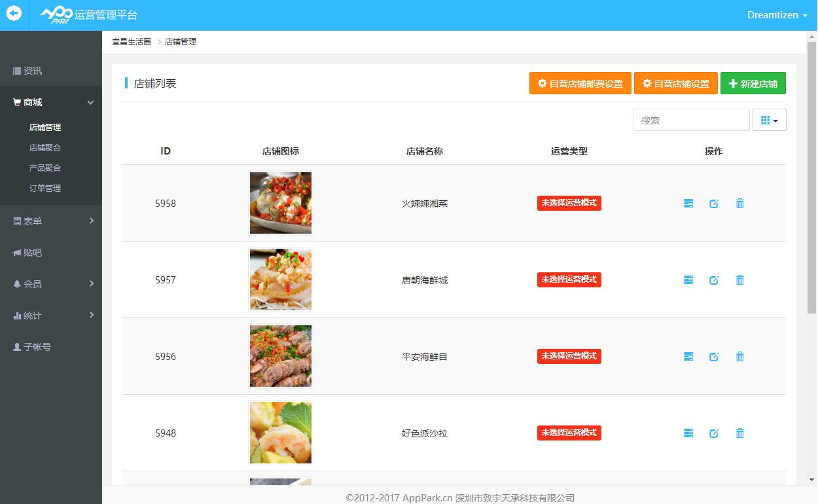Click edit icon for 火辣辣湘菜 store
This screenshot has width=818, height=504.
click(714, 204)
